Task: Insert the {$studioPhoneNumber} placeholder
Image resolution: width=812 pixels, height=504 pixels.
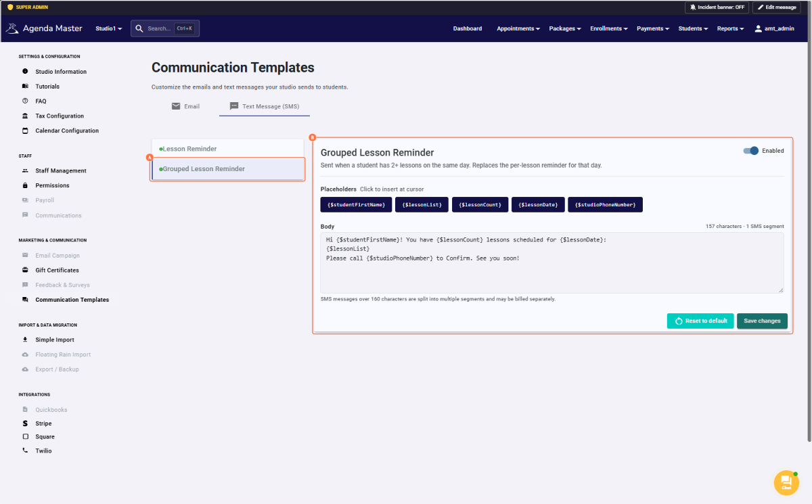Action: click(x=605, y=204)
